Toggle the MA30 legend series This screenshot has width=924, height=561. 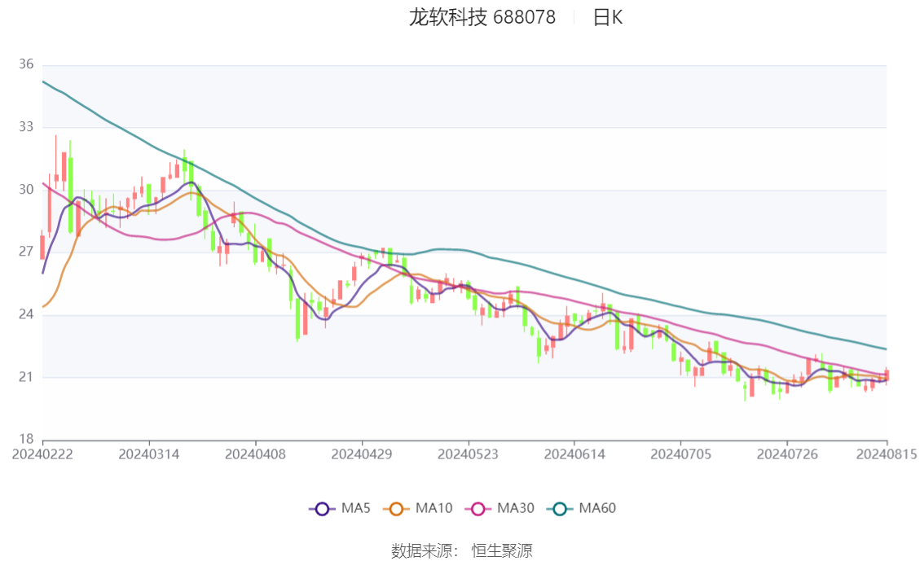[x=499, y=509]
